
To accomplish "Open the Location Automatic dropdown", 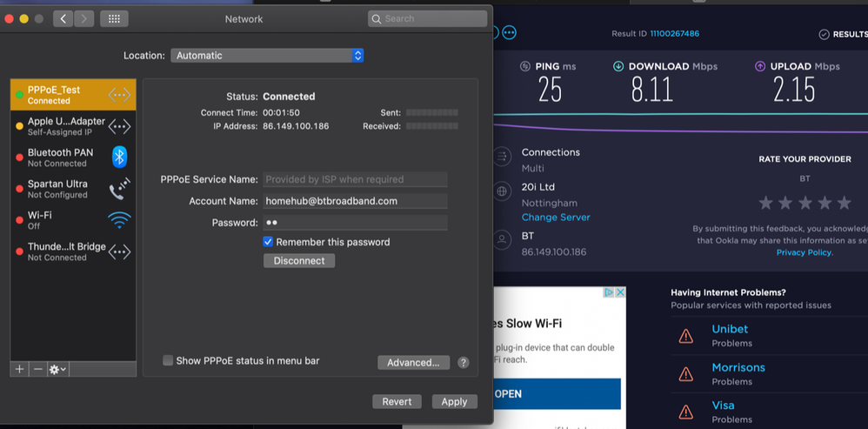I will point(267,56).
